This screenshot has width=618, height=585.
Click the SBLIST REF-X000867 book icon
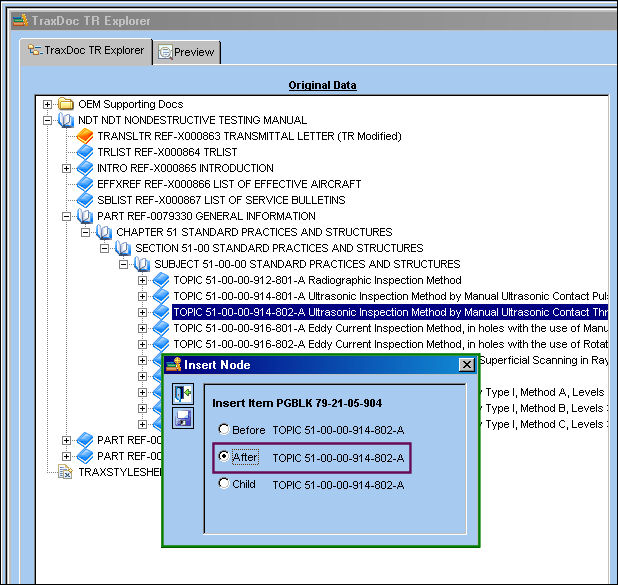coord(85,200)
